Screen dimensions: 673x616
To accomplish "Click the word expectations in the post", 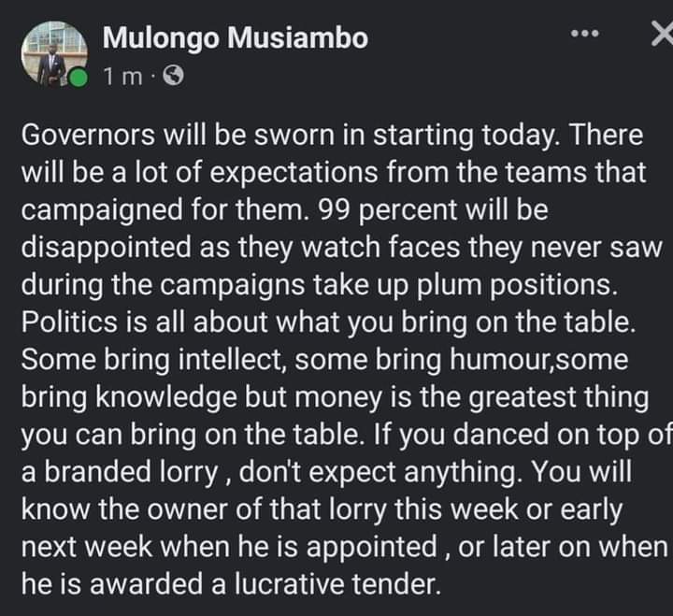I will [x=294, y=173].
